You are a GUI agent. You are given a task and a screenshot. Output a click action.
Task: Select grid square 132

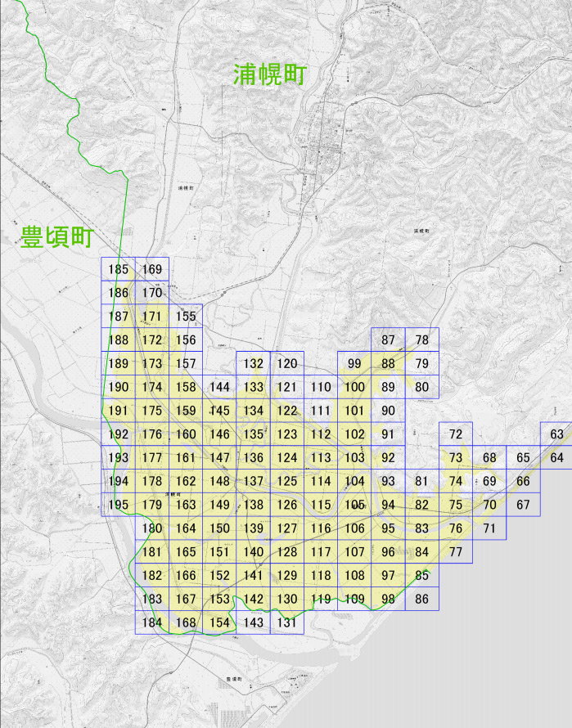(x=253, y=363)
